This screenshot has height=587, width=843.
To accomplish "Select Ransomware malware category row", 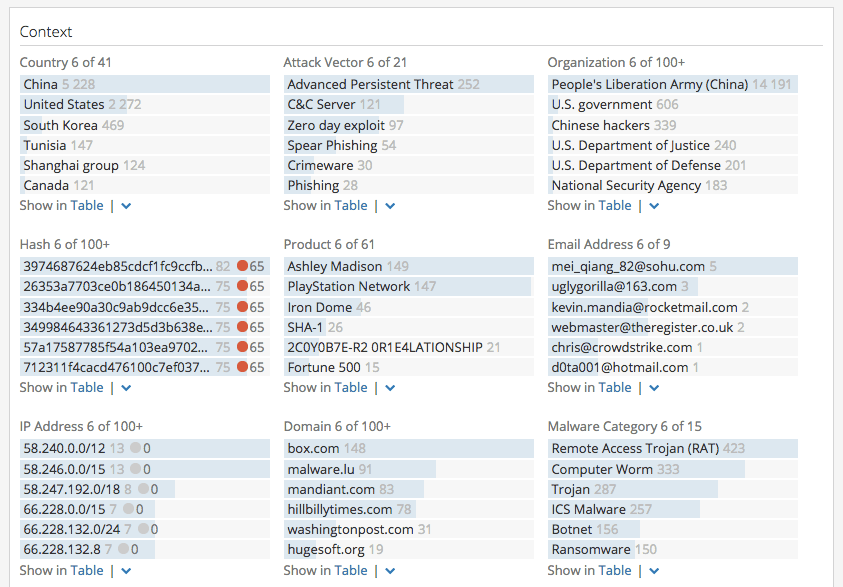I will coord(673,549).
